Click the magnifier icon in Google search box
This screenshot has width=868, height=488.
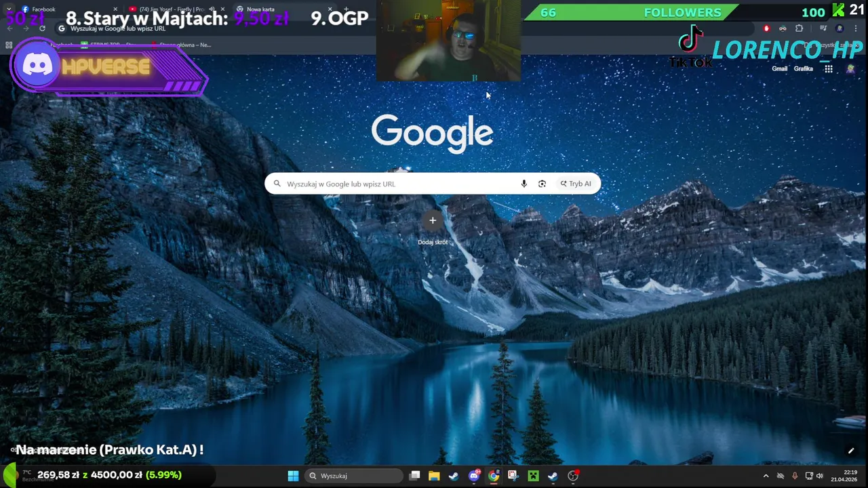(x=277, y=184)
